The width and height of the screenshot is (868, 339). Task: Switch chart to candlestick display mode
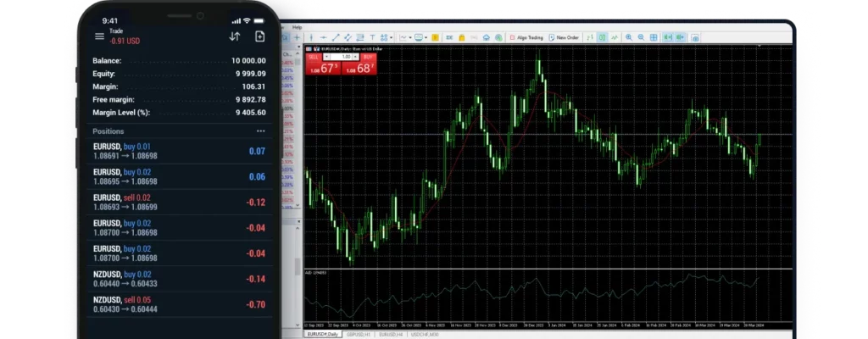click(603, 37)
